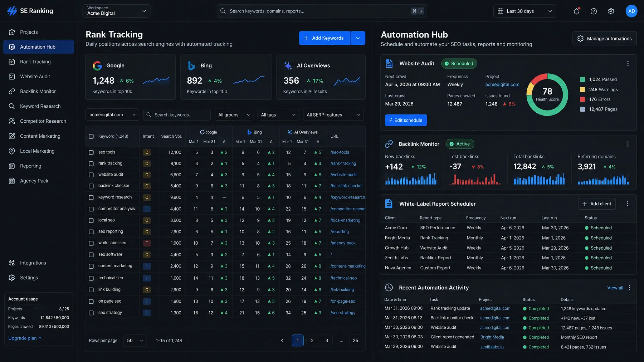Click Edit schedule in Website Audit
The height and width of the screenshot is (362, 644).
coord(406,120)
